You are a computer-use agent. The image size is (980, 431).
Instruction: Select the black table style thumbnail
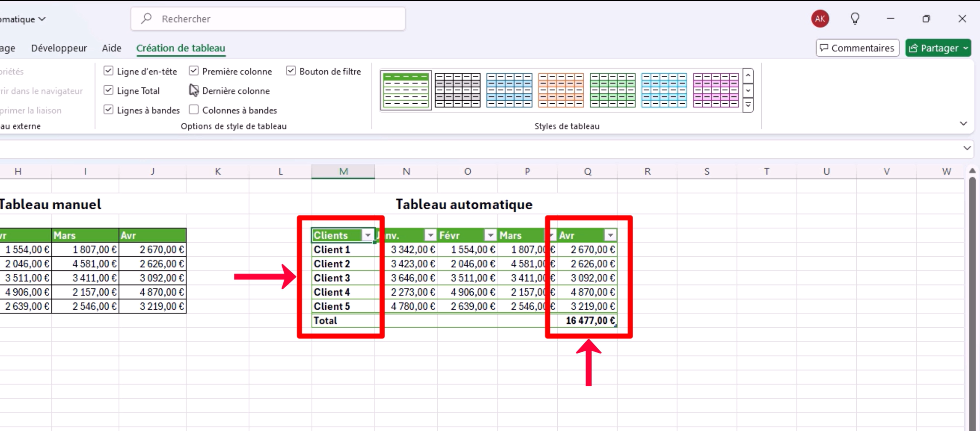coord(457,90)
